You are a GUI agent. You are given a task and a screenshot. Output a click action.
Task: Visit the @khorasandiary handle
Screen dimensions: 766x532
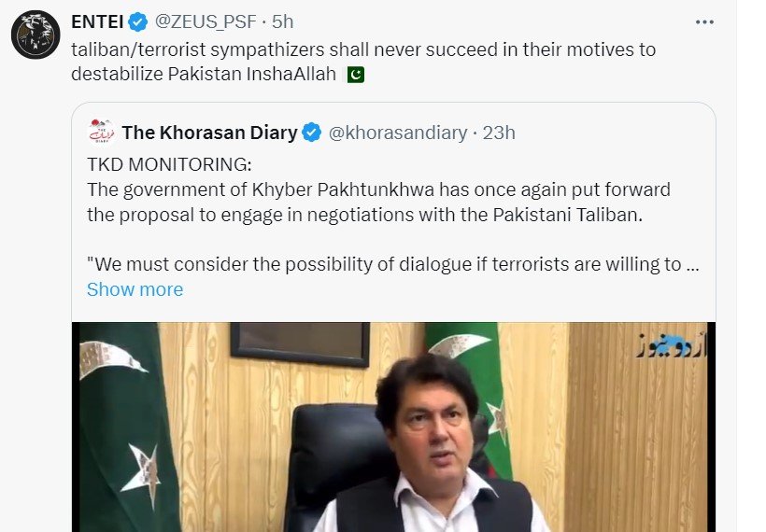click(x=398, y=133)
